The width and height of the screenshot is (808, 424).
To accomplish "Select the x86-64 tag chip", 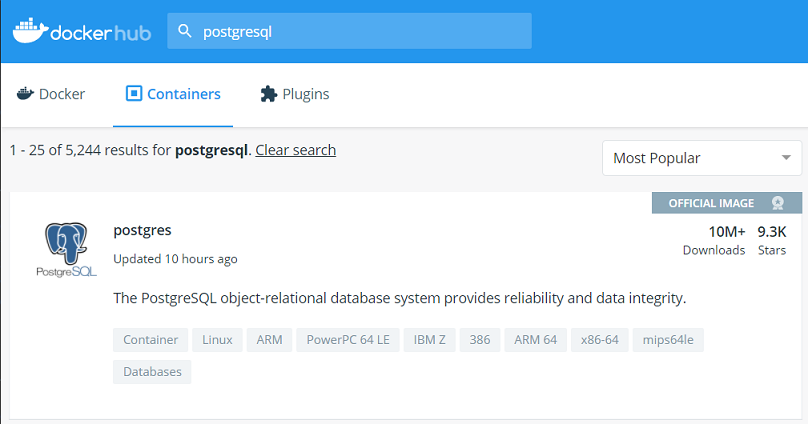I will tap(600, 340).
